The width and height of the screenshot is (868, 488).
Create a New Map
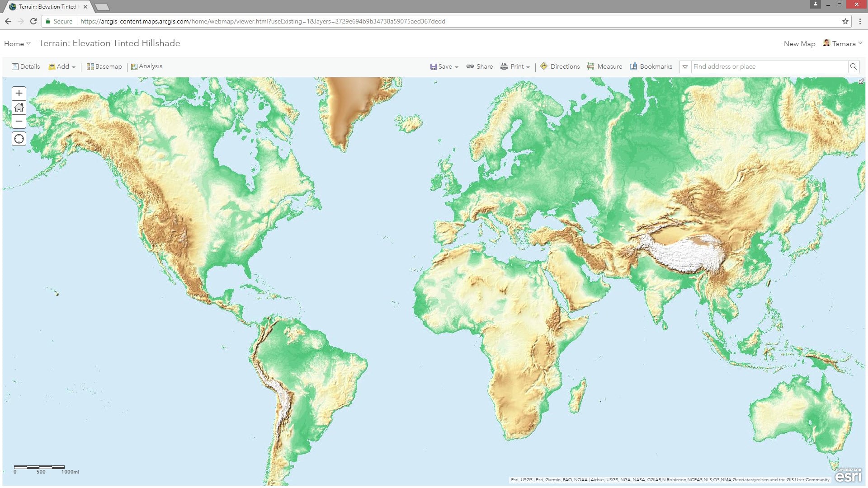point(799,43)
